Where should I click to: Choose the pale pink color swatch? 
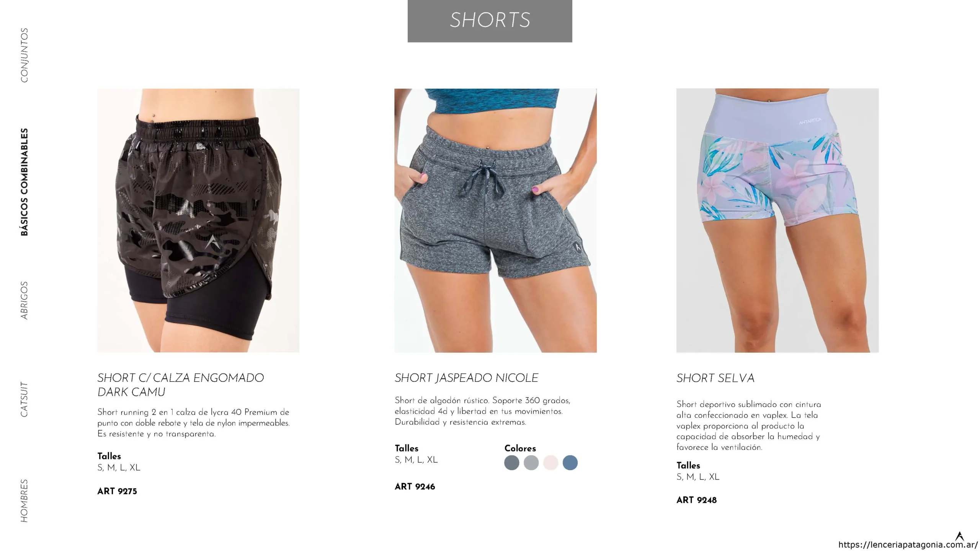pos(550,463)
